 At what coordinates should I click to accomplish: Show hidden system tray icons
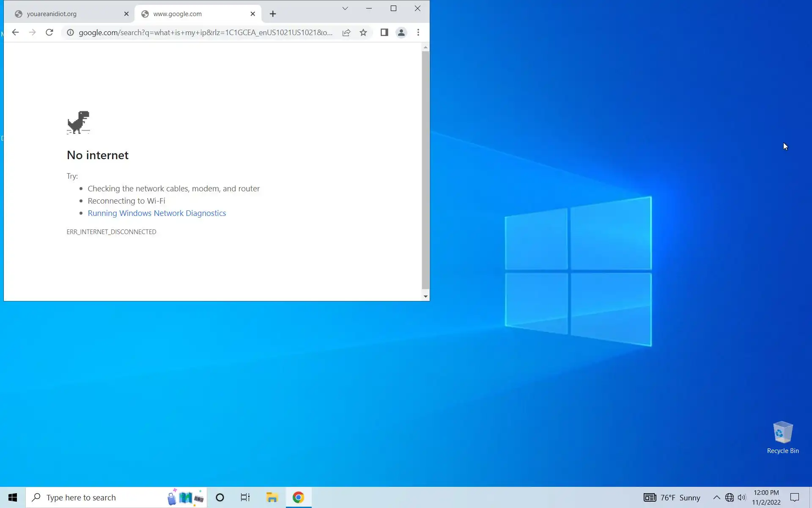click(716, 497)
